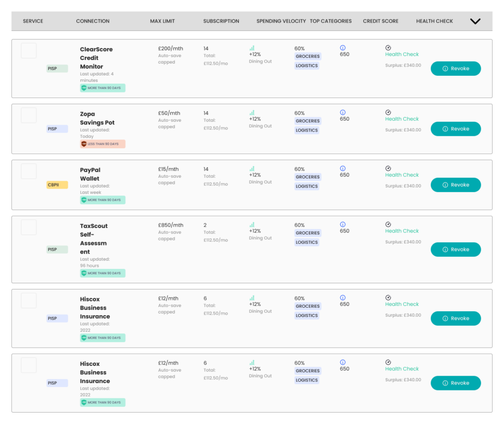Sort by the SERVICE column header

(33, 21)
